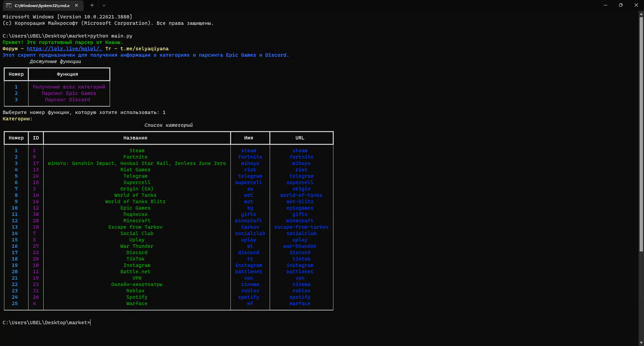Image resolution: width=644 pixels, height=346 pixels.
Task: Click the scrollbar down arrow
Action: [x=641, y=343]
